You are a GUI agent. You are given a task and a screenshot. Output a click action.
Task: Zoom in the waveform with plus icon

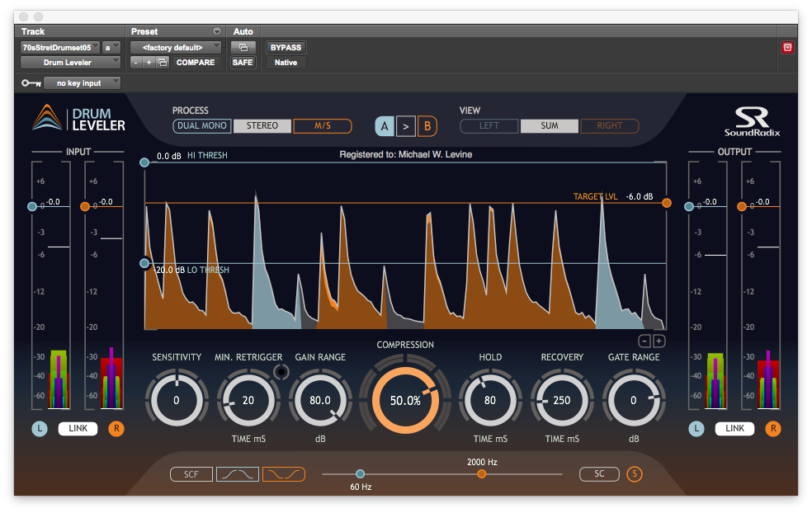pyautogui.click(x=659, y=341)
